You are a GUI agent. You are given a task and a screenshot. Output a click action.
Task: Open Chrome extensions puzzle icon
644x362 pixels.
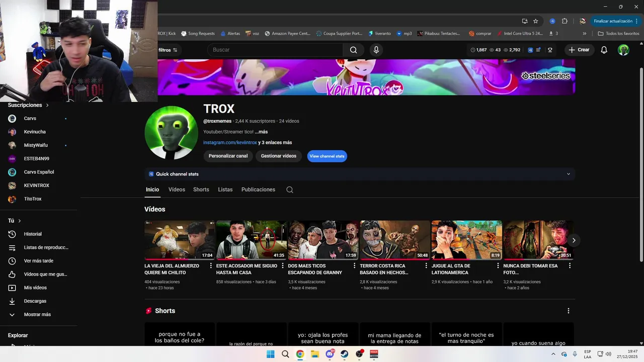tap(565, 21)
